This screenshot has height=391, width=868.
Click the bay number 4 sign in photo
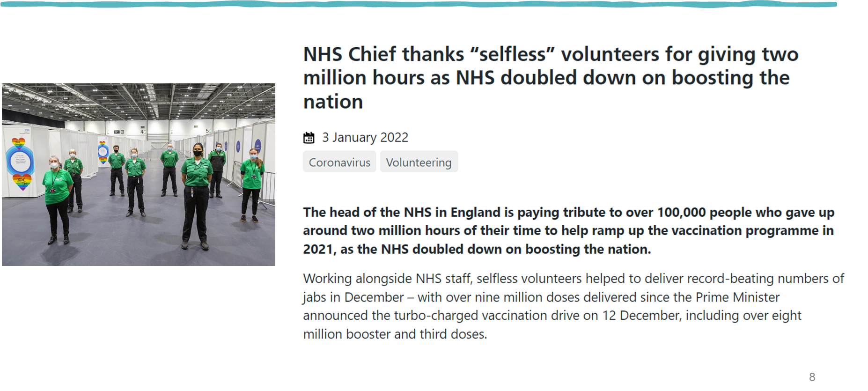coord(142,132)
